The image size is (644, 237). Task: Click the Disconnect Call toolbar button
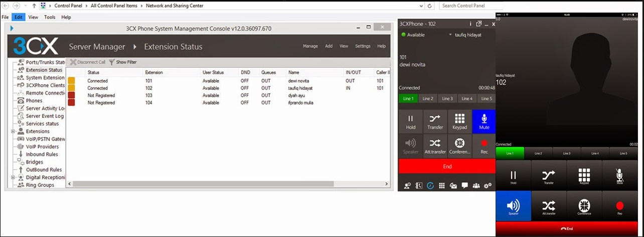coord(88,62)
